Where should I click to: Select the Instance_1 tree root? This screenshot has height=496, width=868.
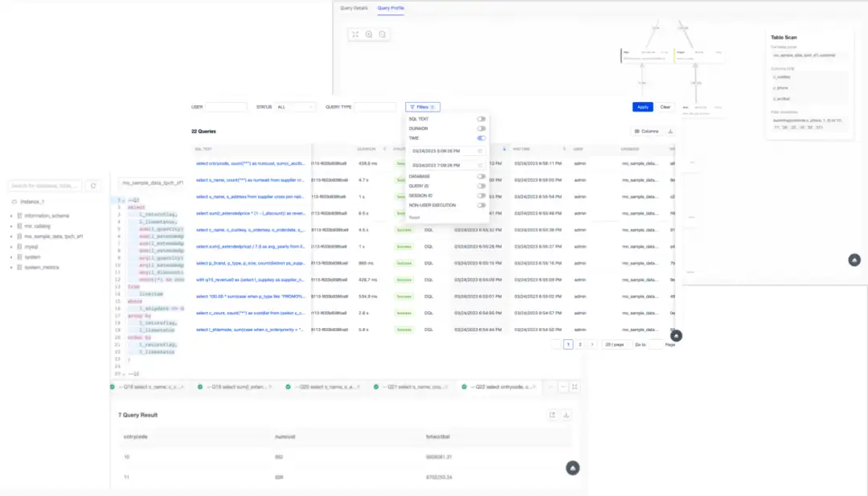click(x=32, y=202)
